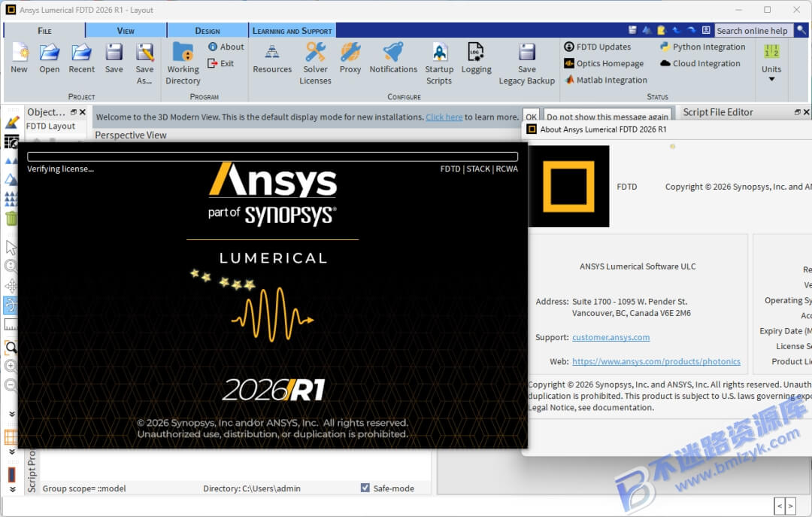This screenshot has height=517, width=812.
Task: Click the zoom extent magnifier icon
Action: click(x=11, y=347)
